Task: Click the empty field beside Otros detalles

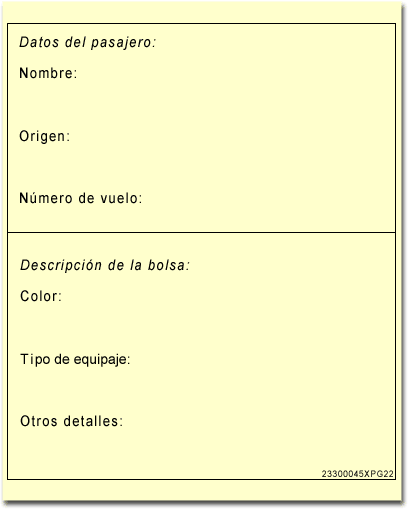Action: 258,421
